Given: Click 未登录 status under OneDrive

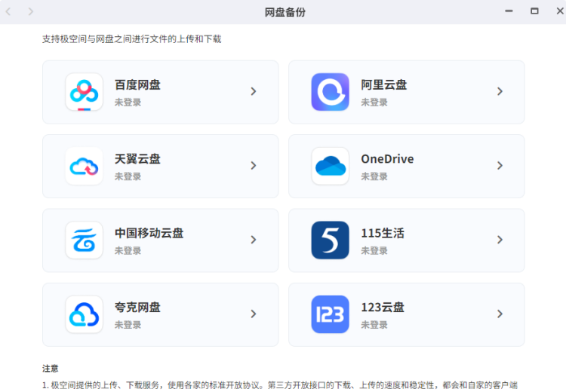Looking at the screenshot, I should 374,176.
